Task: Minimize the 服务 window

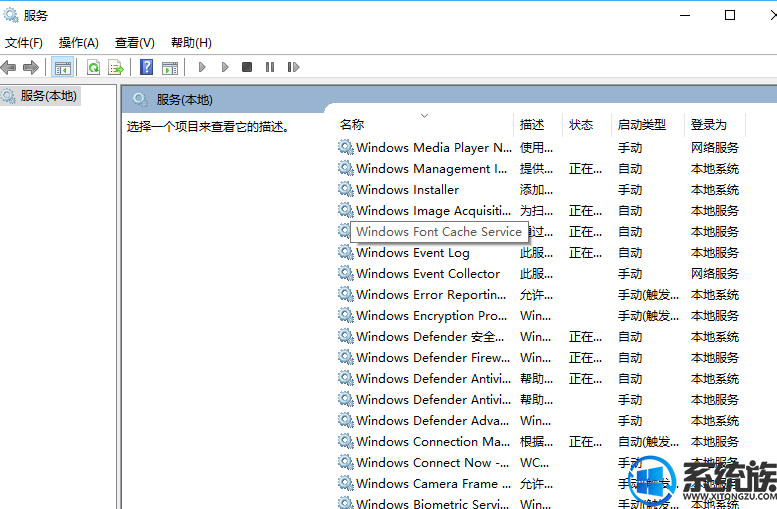Action: point(685,15)
